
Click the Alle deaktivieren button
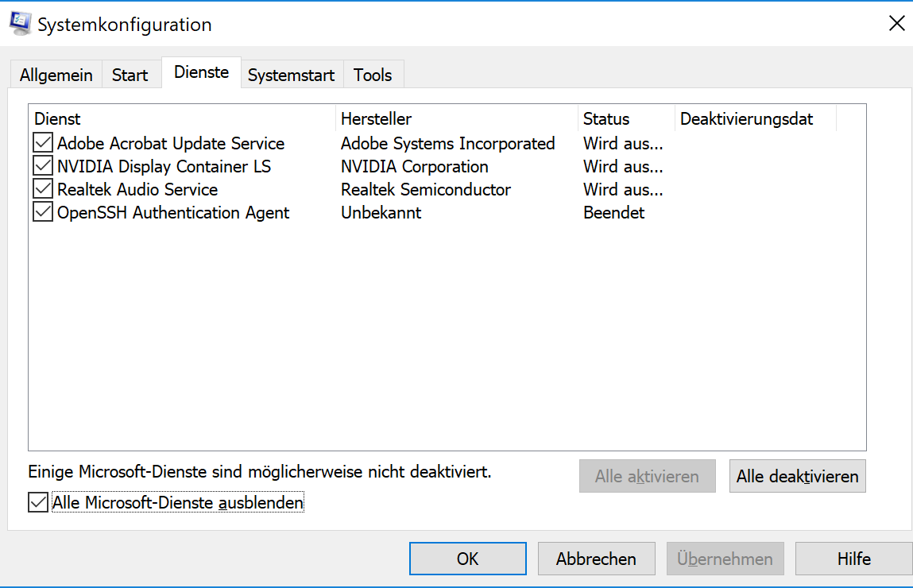click(797, 476)
